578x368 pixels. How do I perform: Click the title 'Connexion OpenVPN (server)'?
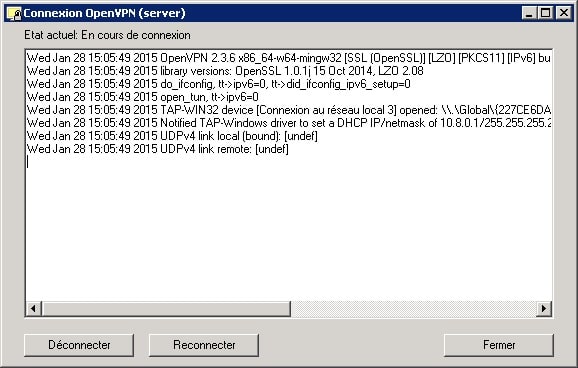(104, 13)
